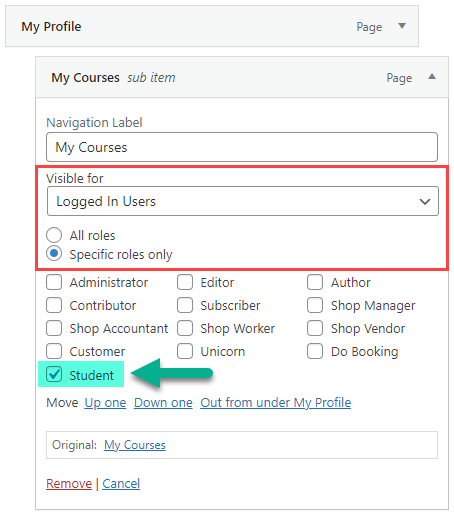Collapse the My Courses sub item arrow
454x515 pixels.
pos(432,77)
